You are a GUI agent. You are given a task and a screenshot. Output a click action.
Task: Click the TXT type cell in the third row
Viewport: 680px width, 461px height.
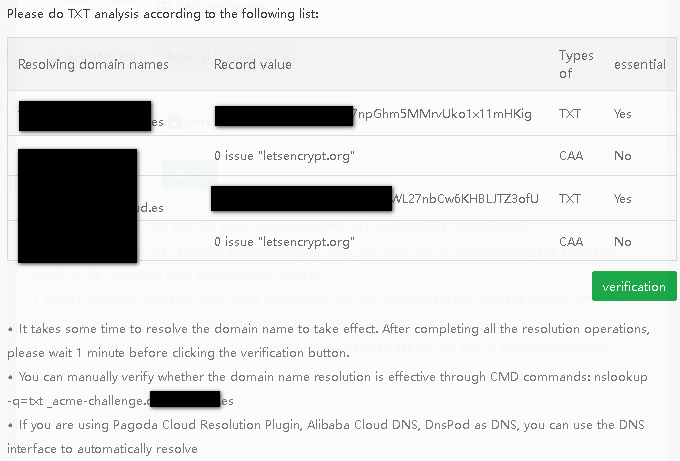[x=570, y=198]
